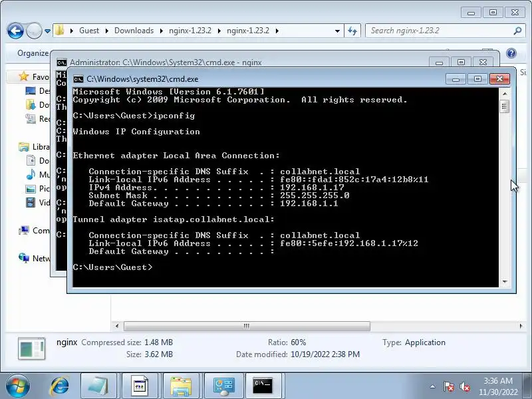The width and height of the screenshot is (532, 399).
Task: Open the Videos library icon
Action: (31, 203)
